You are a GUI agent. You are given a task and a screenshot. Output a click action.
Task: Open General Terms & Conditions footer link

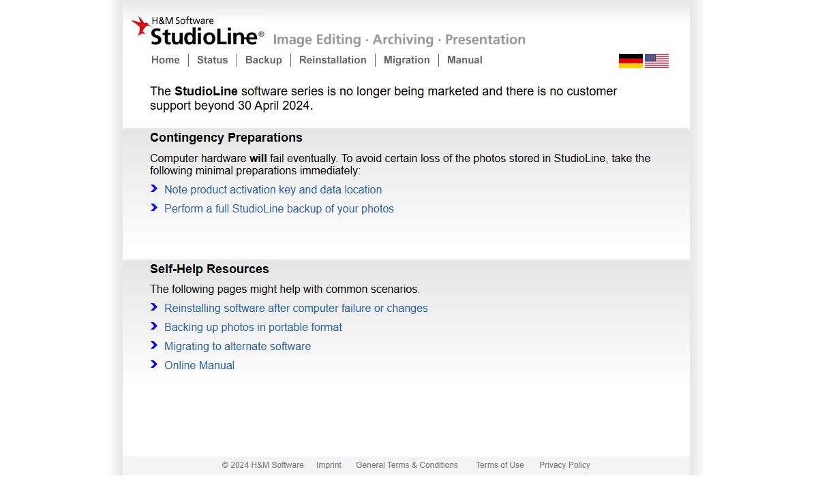click(x=407, y=465)
